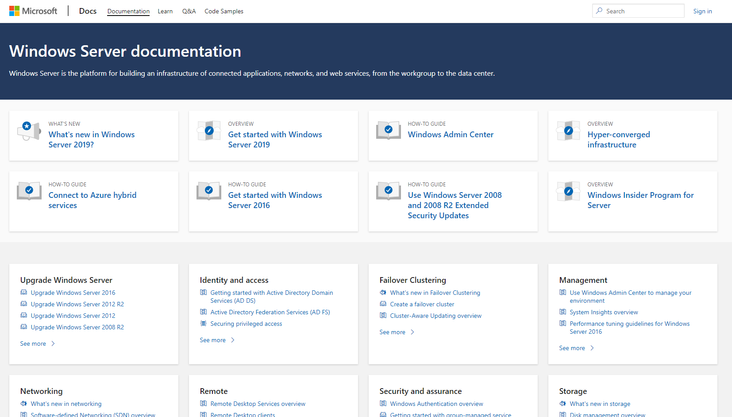Focus the Search input field

point(638,11)
